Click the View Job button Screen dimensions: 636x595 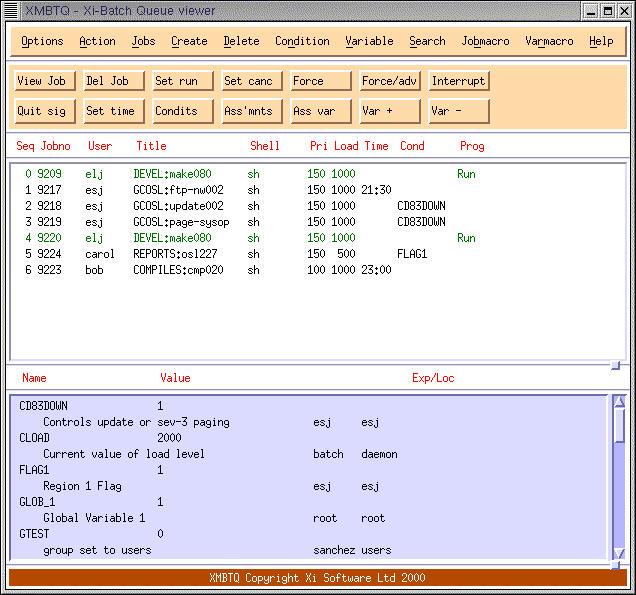[x=45, y=81]
